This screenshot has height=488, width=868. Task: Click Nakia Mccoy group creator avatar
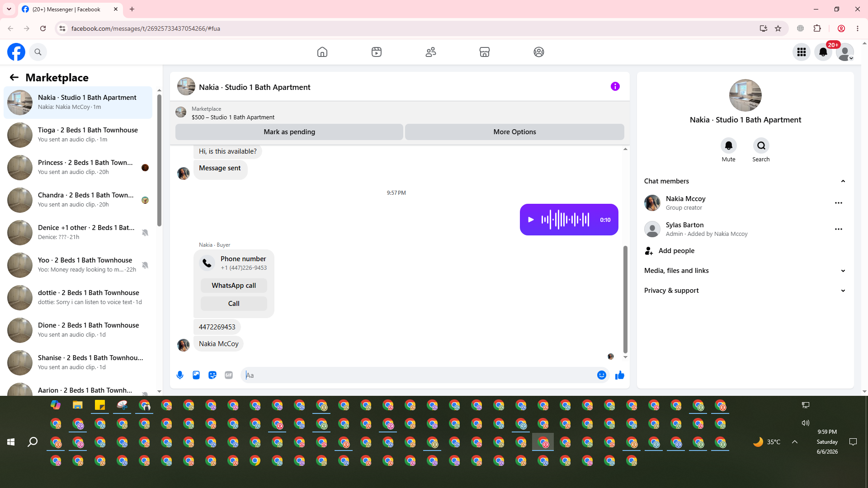tap(652, 203)
